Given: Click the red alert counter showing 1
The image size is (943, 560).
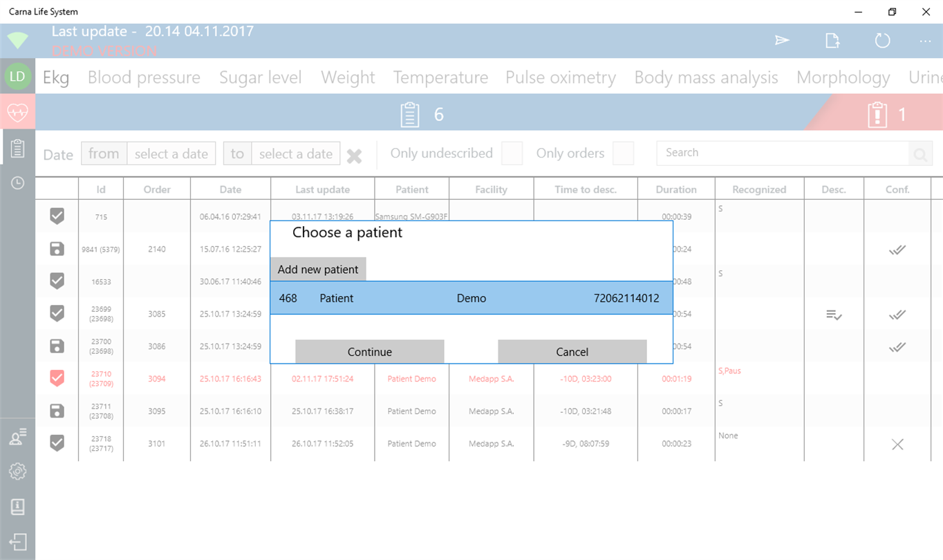Looking at the screenshot, I should (x=887, y=114).
